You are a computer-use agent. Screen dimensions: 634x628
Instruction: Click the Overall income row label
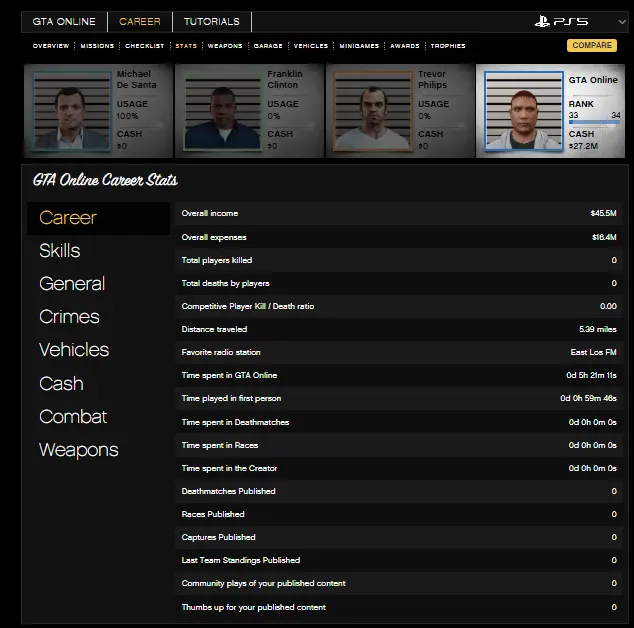210,213
